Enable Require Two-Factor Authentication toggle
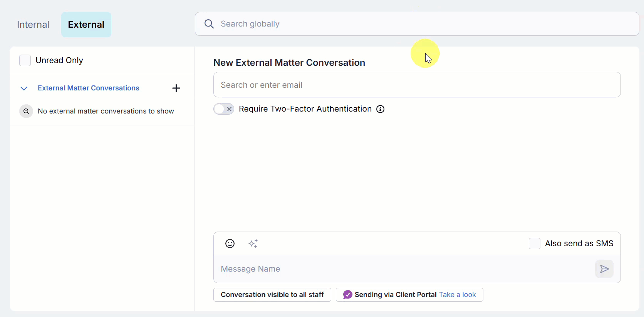 [x=224, y=109]
